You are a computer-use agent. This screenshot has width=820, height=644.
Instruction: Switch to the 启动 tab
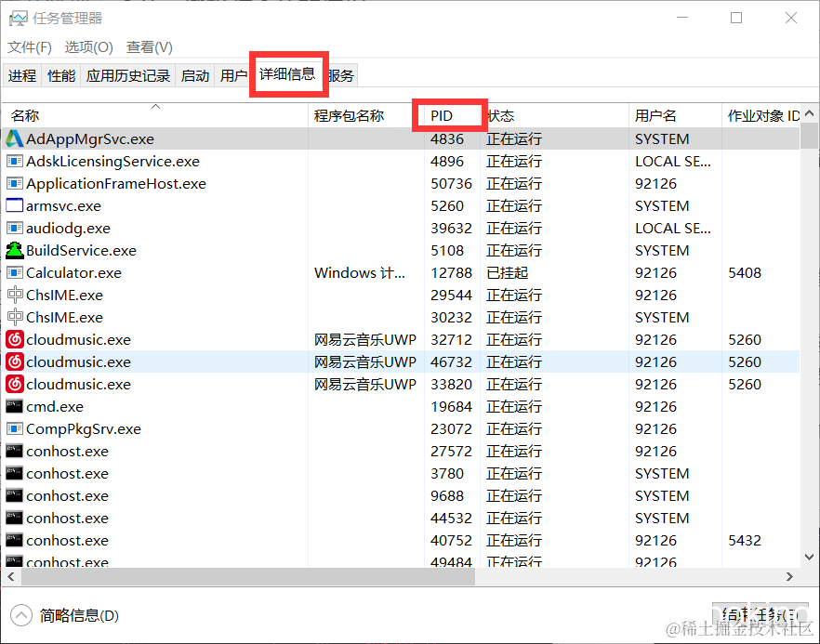click(195, 76)
